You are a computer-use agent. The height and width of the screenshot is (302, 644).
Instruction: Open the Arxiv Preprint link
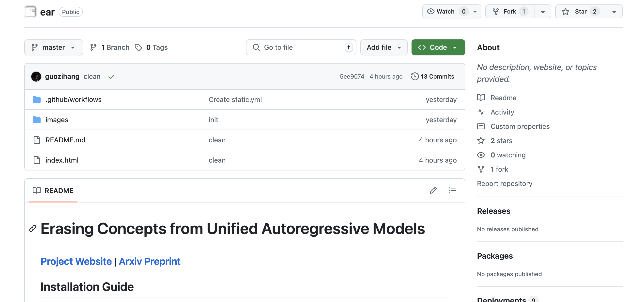click(x=150, y=261)
